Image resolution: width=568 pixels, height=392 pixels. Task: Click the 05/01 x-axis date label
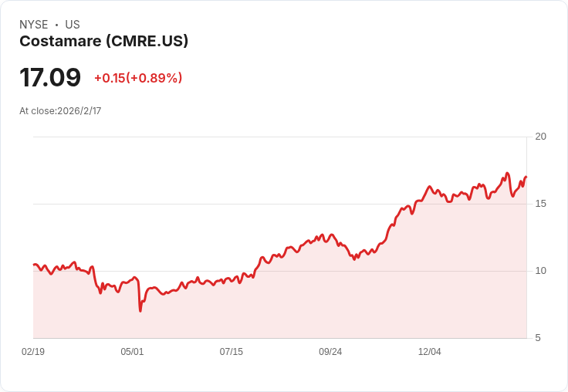(x=132, y=352)
